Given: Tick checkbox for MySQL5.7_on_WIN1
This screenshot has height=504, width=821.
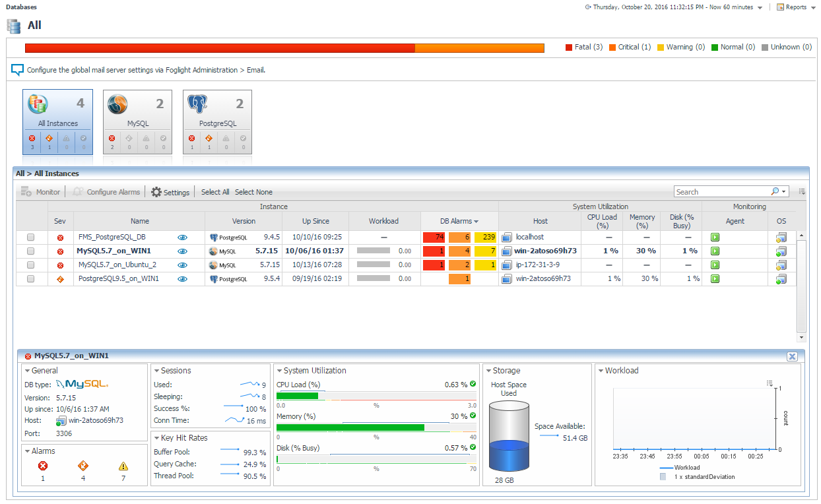Looking at the screenshot, I should (x=30, y=251).
